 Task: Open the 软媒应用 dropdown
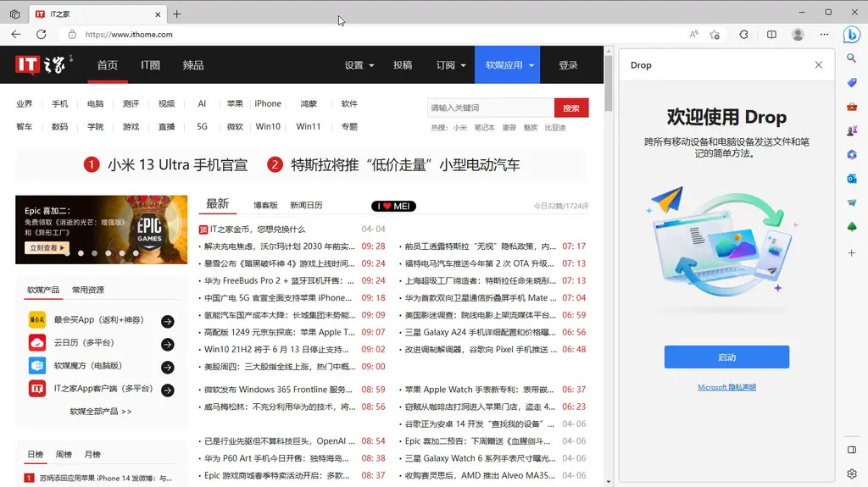[509, 65]
